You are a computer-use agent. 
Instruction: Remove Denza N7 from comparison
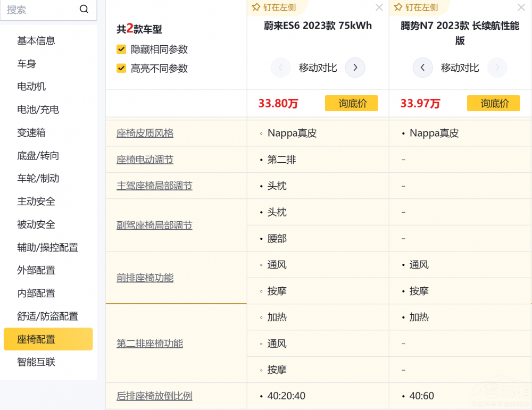point(521,7)
